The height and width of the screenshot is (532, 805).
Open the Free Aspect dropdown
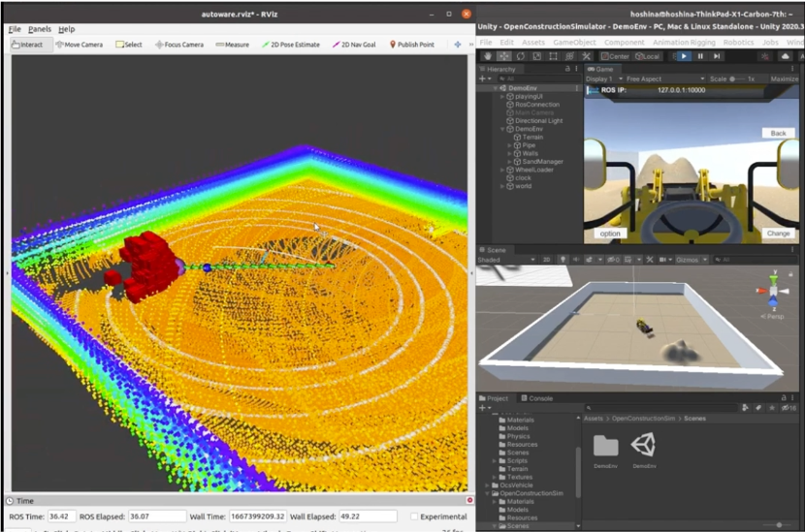pos(648,78)
